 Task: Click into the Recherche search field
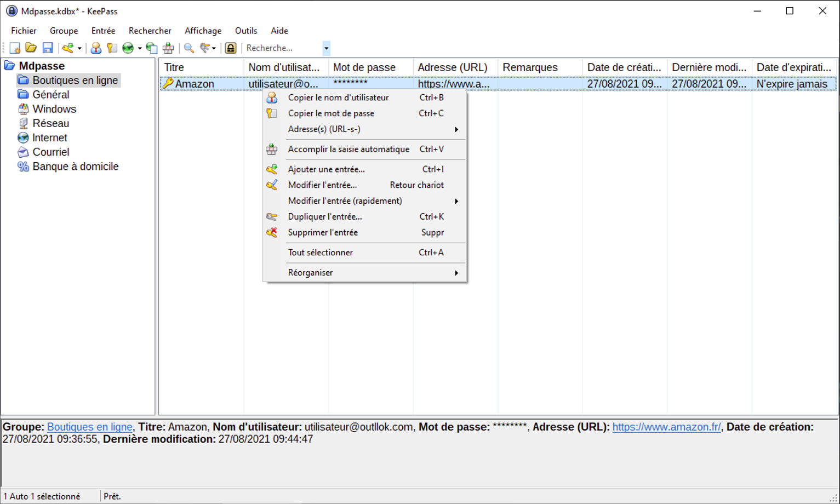[283, 48]
